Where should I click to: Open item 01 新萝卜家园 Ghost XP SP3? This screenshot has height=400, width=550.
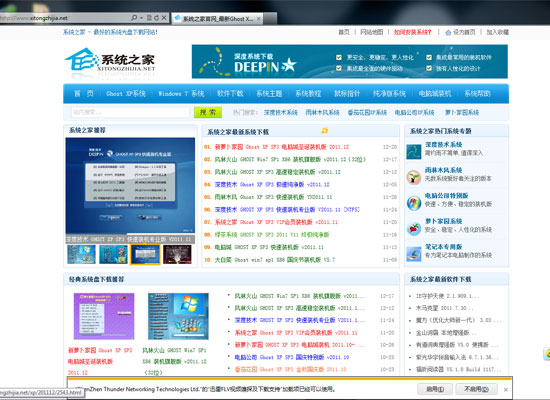click(x=282, y=147)
